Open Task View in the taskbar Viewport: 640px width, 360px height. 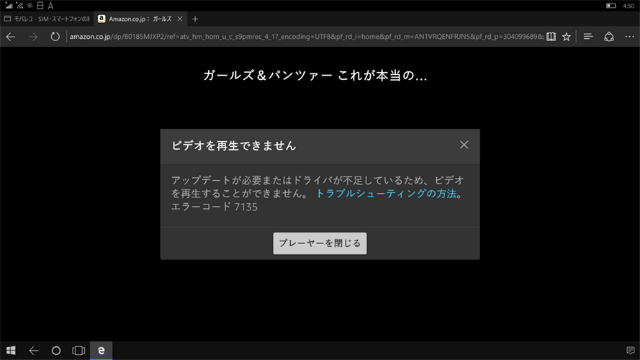[78, 350]
